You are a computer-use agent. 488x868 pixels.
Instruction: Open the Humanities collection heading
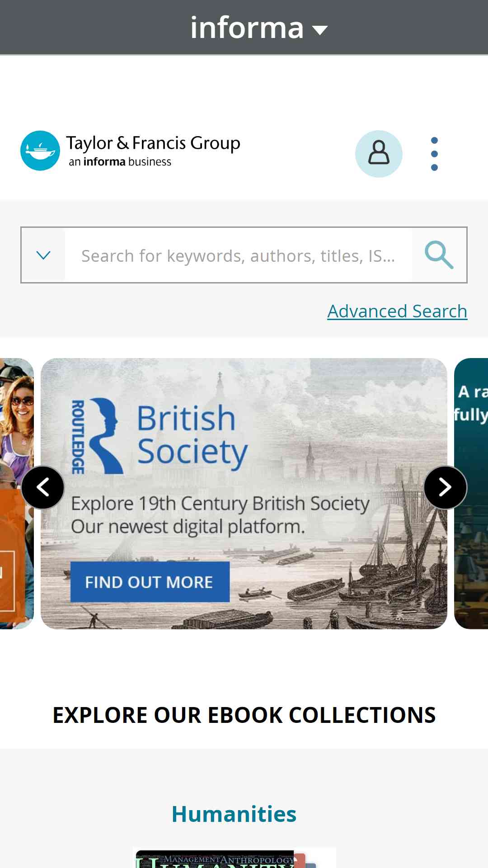coord(234,814)
